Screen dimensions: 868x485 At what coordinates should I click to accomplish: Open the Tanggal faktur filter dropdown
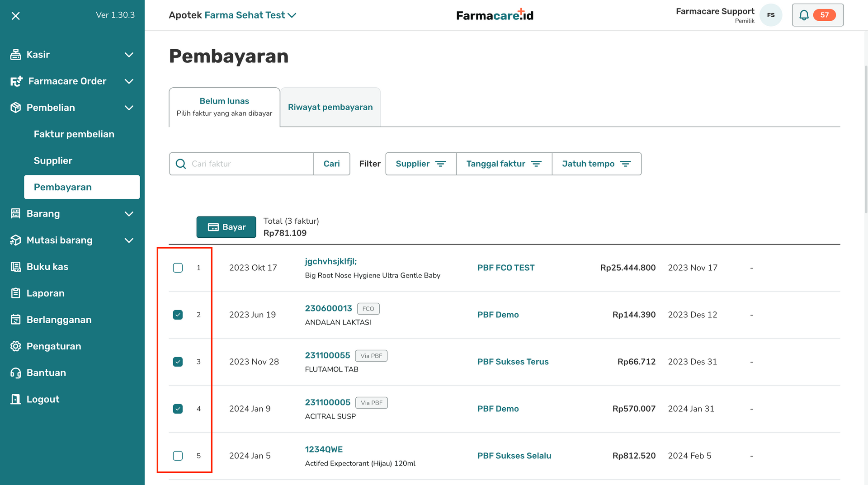tap(504, 164)
